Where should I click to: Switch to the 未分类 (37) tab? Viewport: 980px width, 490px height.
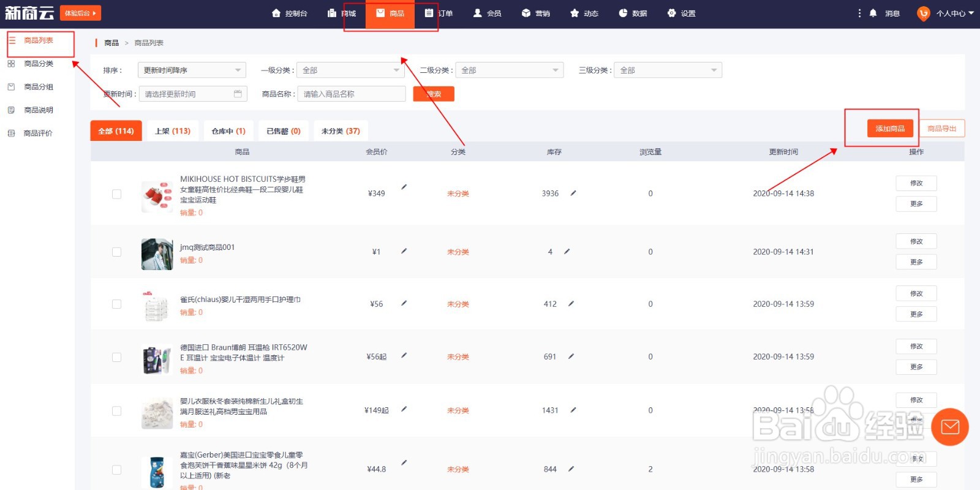point(341,130)
